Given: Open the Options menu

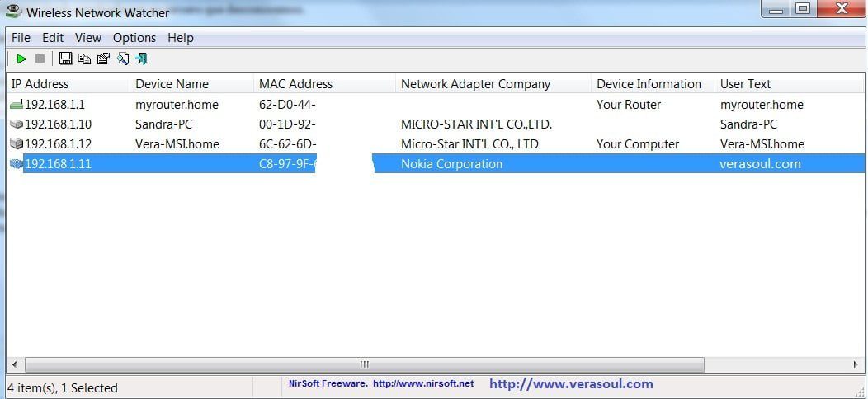Looking at the screenshot, I should coord(134,38).
